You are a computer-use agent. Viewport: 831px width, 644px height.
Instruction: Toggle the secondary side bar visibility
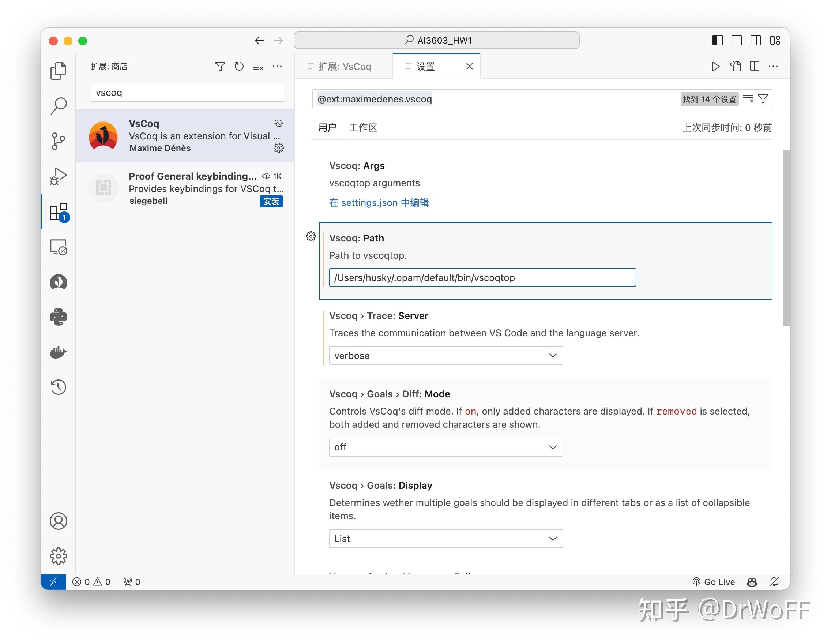[755, 40]
